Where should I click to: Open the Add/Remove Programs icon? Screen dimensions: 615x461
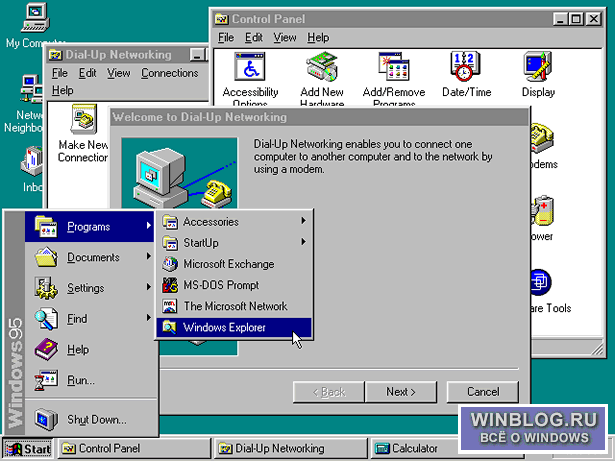click(394, 67)
